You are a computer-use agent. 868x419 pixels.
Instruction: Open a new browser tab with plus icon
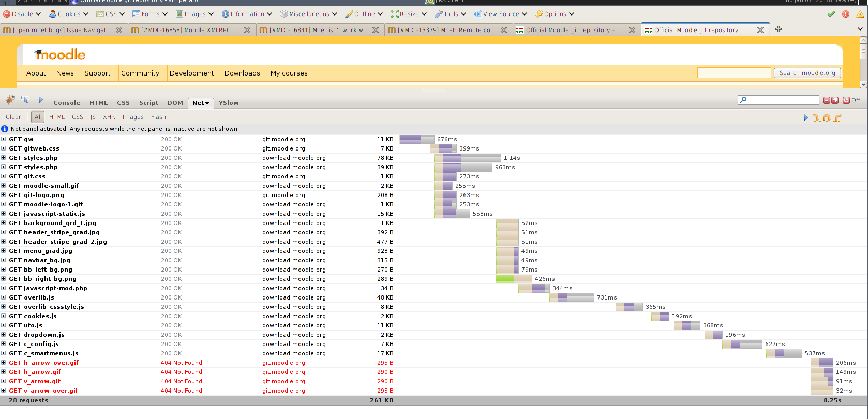[779, 29]
